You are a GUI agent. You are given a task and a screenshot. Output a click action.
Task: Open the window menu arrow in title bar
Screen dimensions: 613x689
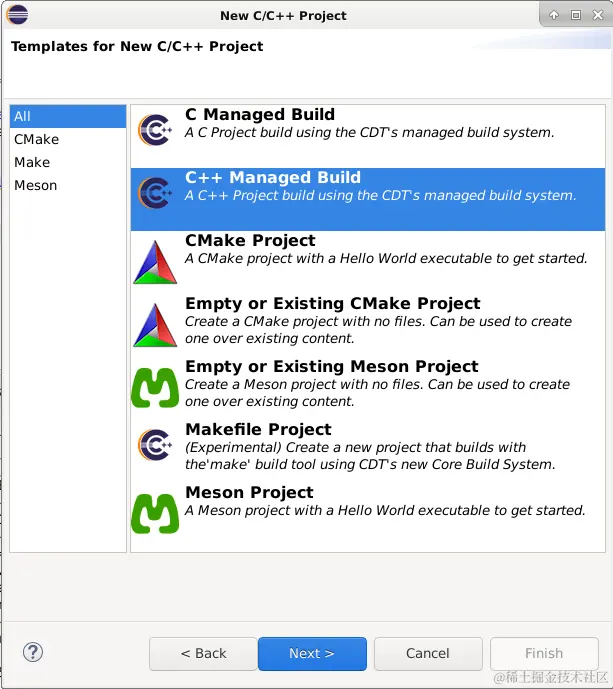[x=554, y=15]
